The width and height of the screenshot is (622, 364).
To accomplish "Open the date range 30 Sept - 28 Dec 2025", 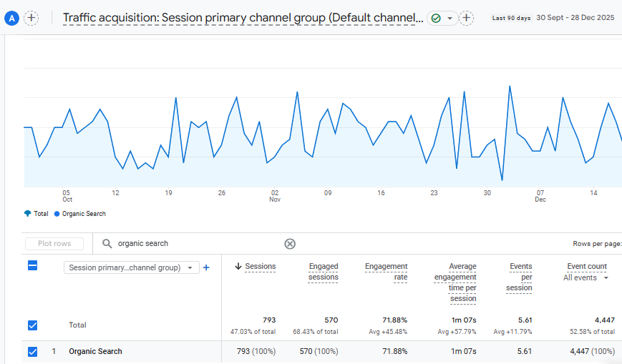I will coord(576,18).
